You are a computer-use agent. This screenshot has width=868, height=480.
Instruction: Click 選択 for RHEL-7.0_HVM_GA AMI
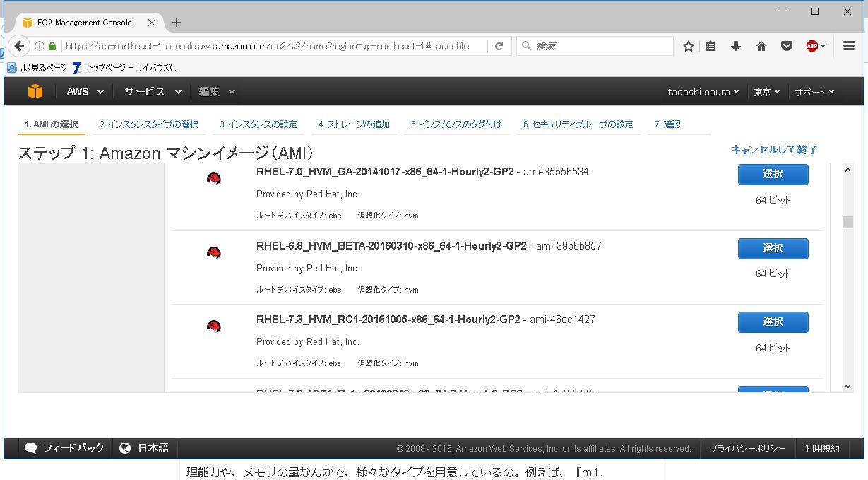pos(773,175)
